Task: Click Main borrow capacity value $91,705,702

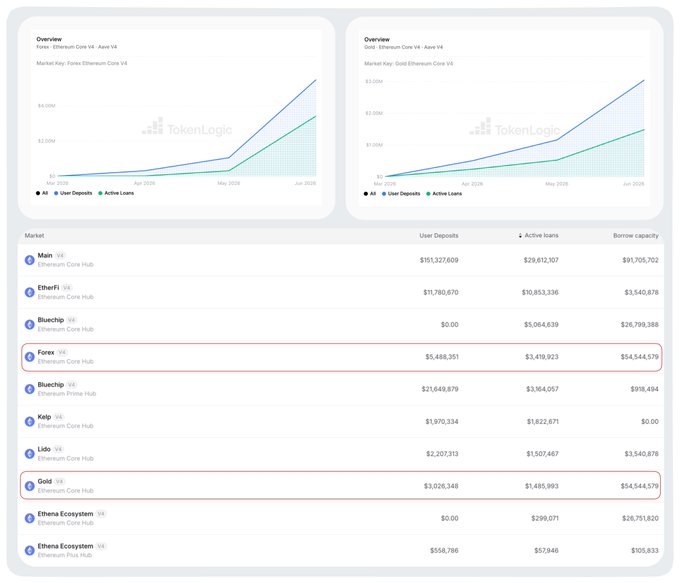Action: click(x=640, y=260)
